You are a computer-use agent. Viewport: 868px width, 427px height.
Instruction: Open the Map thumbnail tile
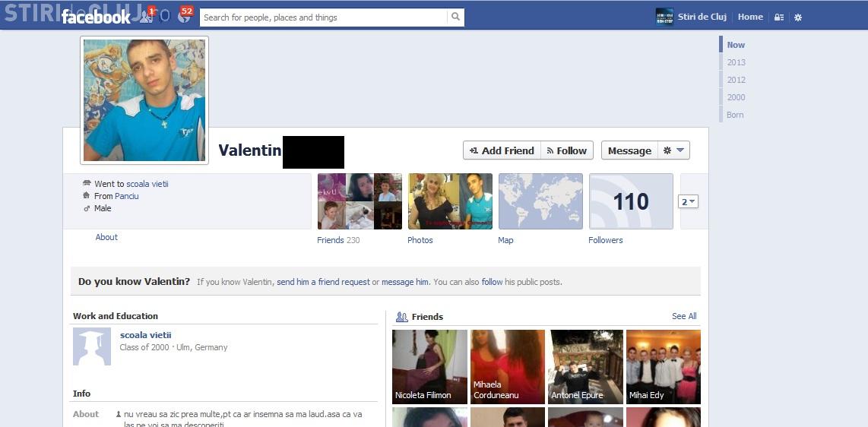[540, 201]
